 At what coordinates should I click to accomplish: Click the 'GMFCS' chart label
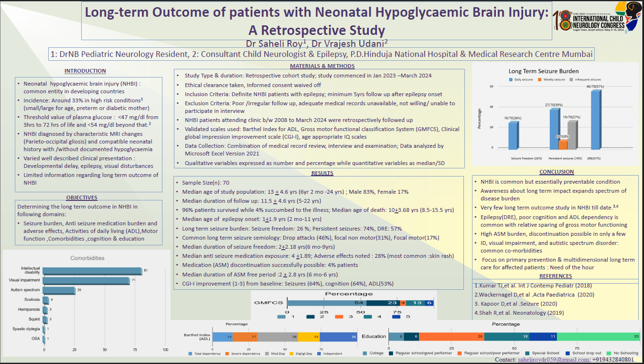click(x=269, y=303)
